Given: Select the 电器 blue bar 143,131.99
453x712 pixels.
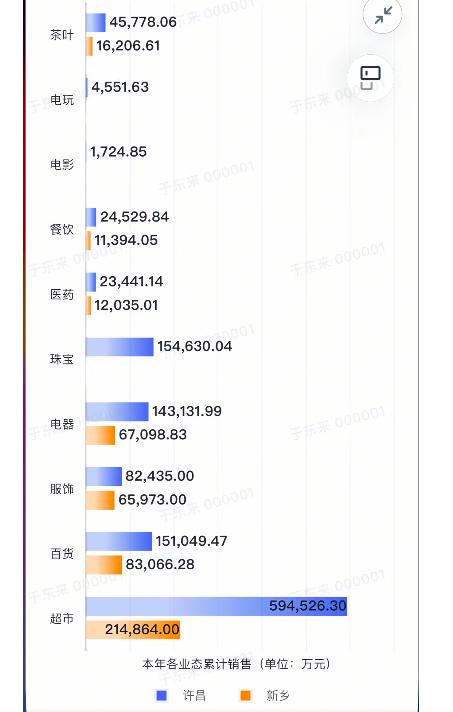Looking at the screenshot, I should point(117,411).
